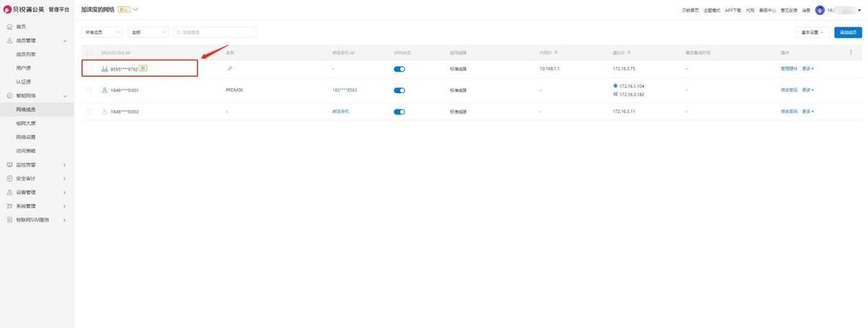
Task: Click 修改密码 link in 1846****0:002 row
Action: pos(788,112)
